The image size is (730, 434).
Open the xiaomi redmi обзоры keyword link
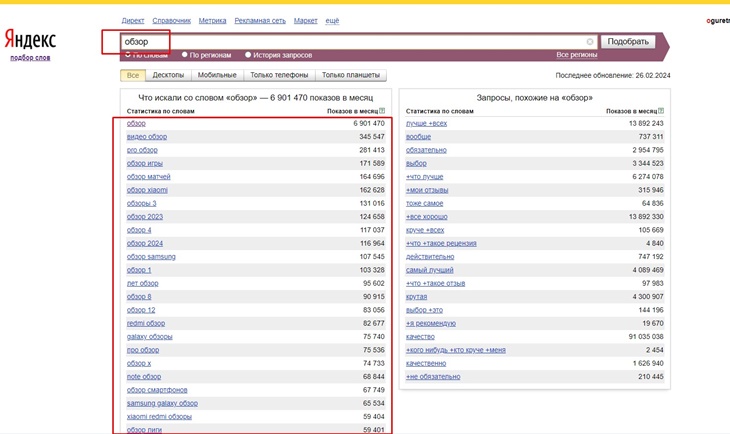[159, 417]
